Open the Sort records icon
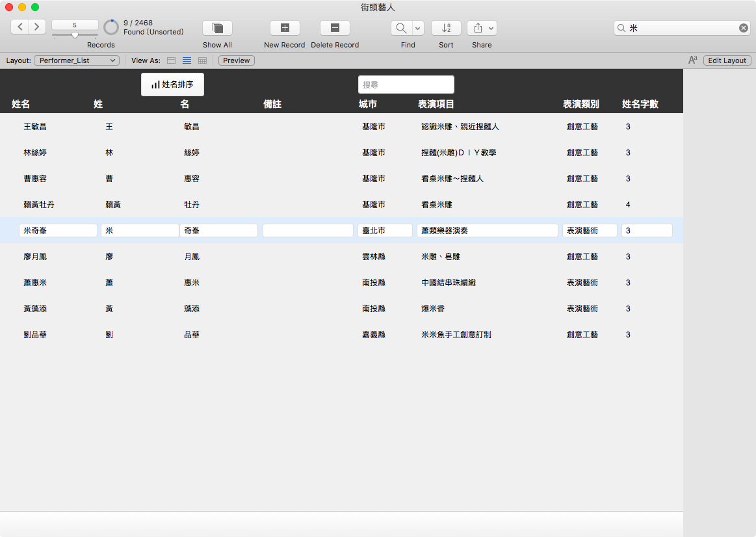Image resolution: width=756 pixels, height=537 pixels. coord(446,28)
